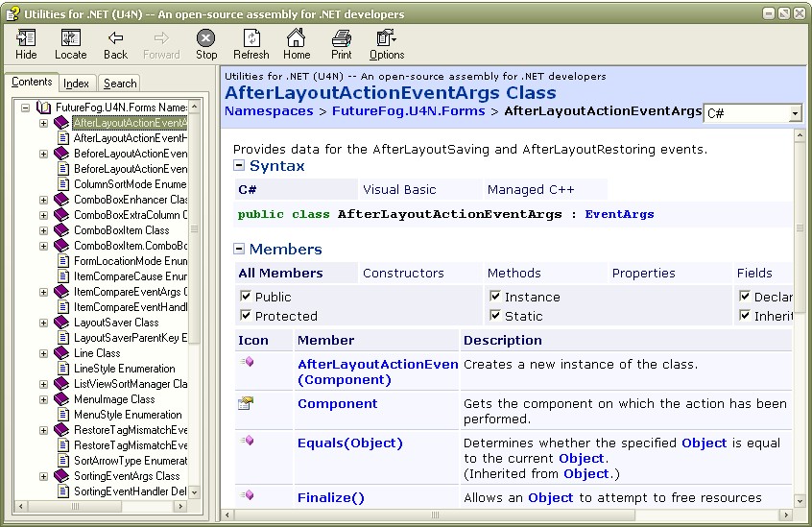Click the constructor icon in the AfterLayoutActionEventArgs member row

247,362
